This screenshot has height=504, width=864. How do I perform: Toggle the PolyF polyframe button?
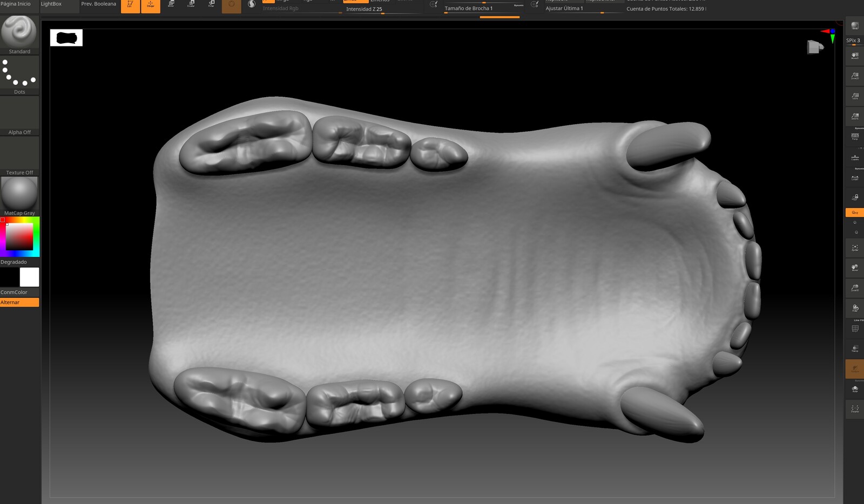coord(855,329)
